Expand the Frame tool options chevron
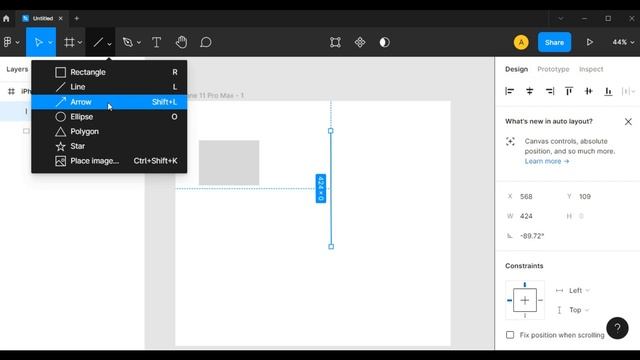 coord(80,42)
